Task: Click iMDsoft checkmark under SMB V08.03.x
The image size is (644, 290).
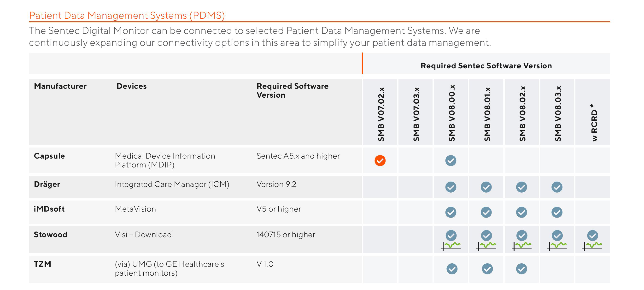Action: [557, 212]
